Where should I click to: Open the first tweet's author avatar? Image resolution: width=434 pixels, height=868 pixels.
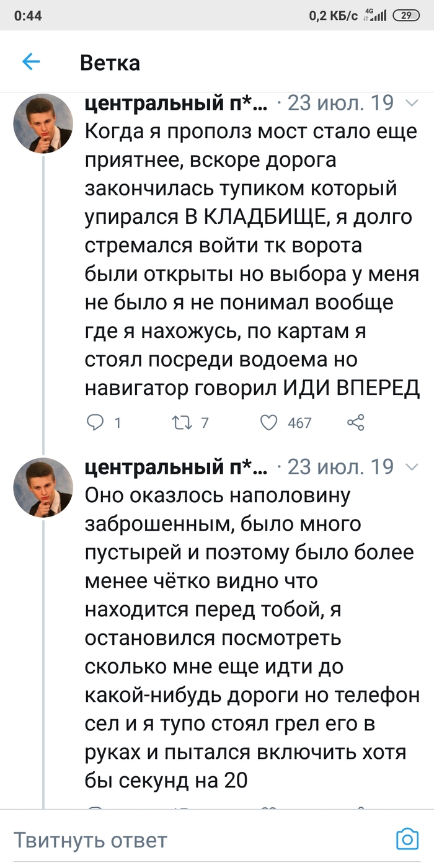tap(43, 124)
